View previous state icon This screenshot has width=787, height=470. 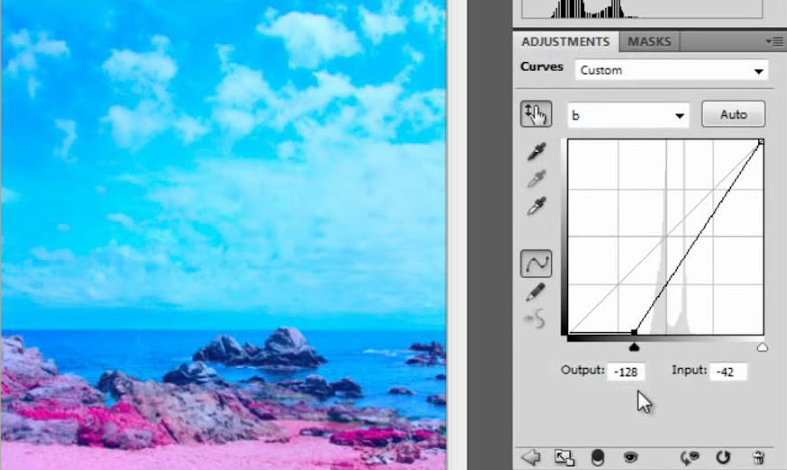tap(690, 457)
